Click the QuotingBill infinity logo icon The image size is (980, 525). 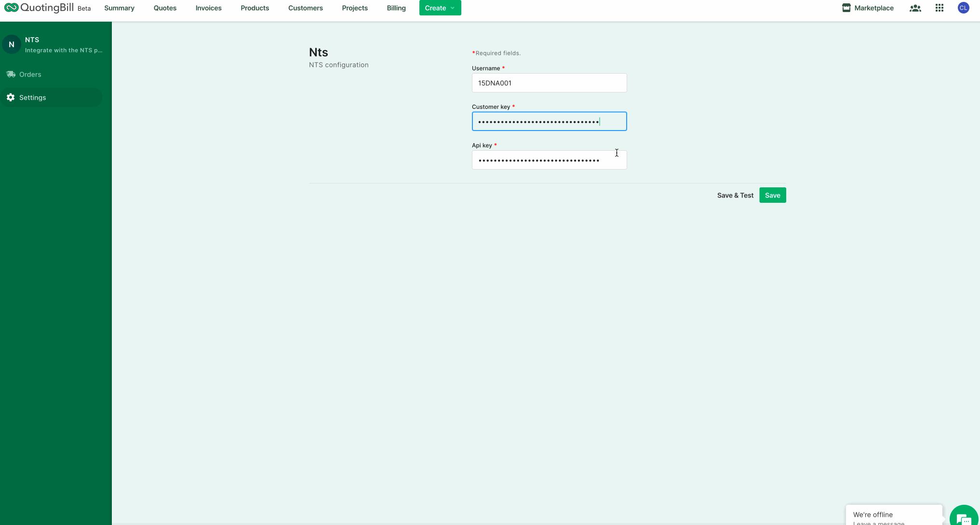tap(11, 8)
